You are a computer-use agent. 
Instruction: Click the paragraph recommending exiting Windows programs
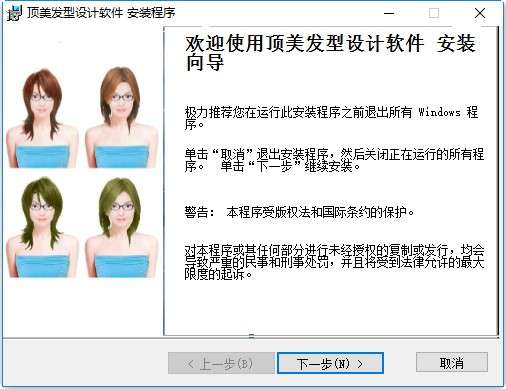point(331,118)
